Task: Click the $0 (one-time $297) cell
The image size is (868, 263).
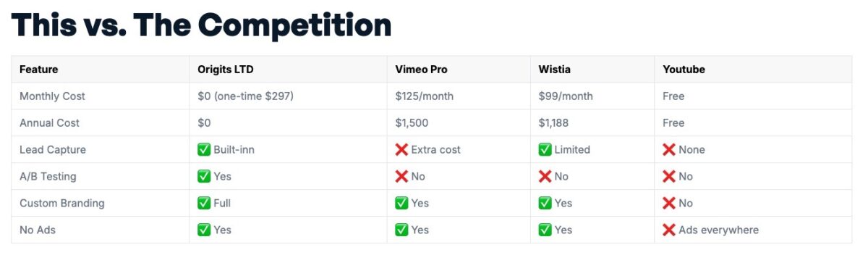Action: tap(288, 96)
